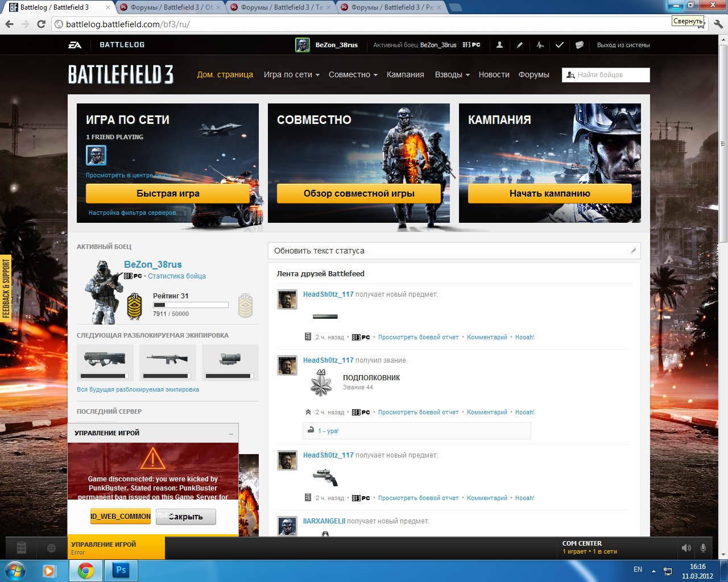Viewport: 728px width, 582px height.
Task: Click the rank 31 badge icon
Action: (x=134, y=306)
